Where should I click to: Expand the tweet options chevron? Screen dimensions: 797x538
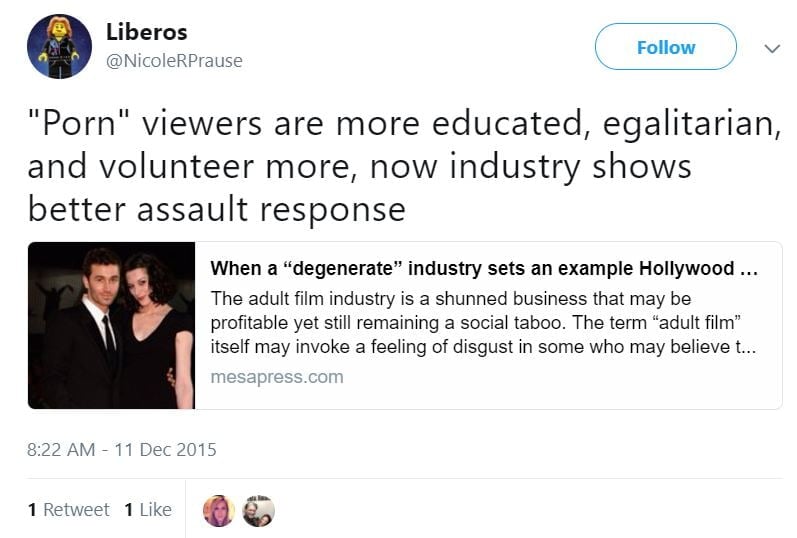(x=771, y=47)
